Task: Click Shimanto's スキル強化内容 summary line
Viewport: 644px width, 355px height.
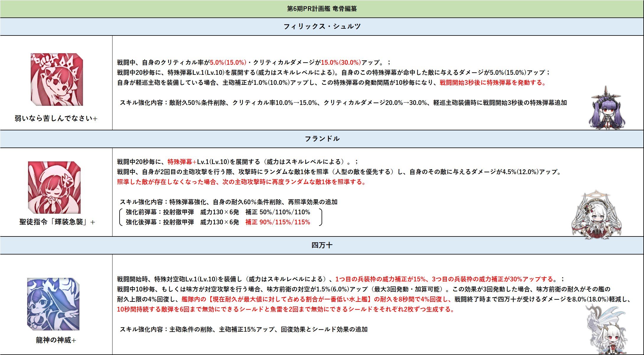Action: (243, 330)
